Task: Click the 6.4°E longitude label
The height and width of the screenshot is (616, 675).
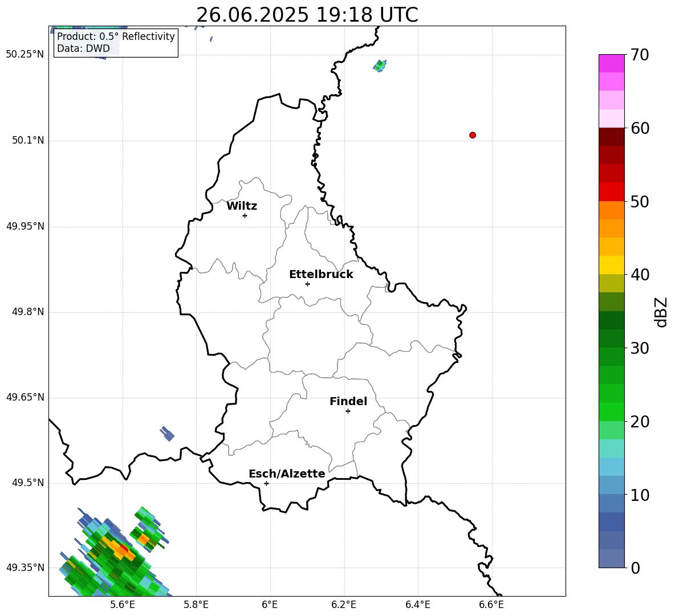Action: pyautogui.click(x=417, y=605)
